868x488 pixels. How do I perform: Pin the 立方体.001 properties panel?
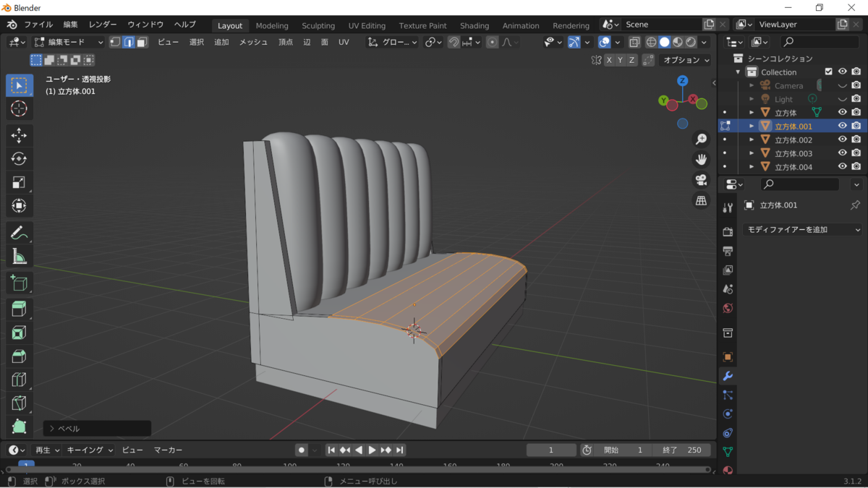[x=855, y=205]
